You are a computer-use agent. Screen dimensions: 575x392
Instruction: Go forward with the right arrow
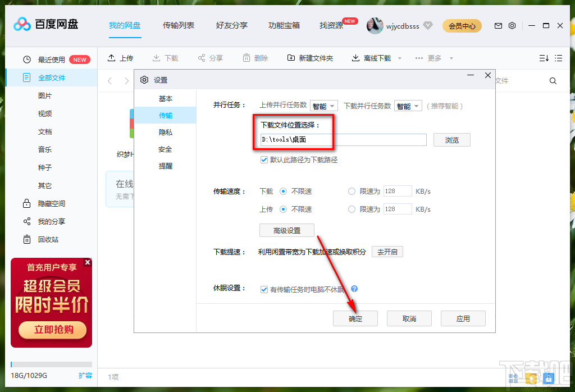(126, 81)
